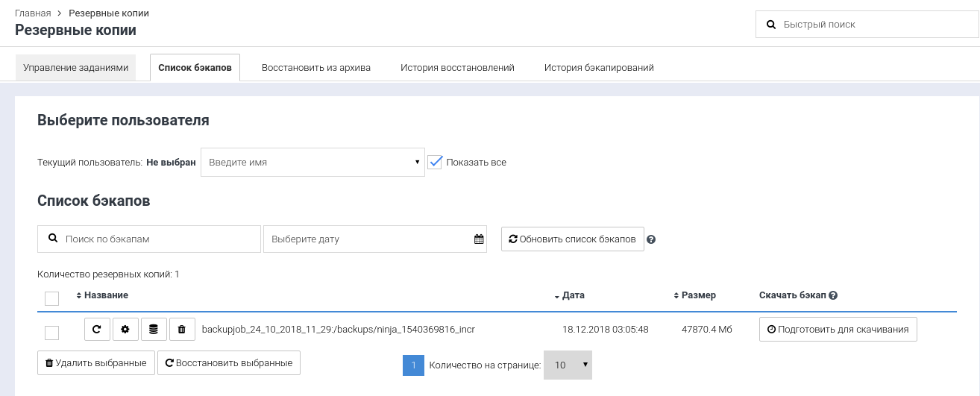980x396 pixels.
Task: Open the calendar icon in the date field
Action: coord(479,239)
